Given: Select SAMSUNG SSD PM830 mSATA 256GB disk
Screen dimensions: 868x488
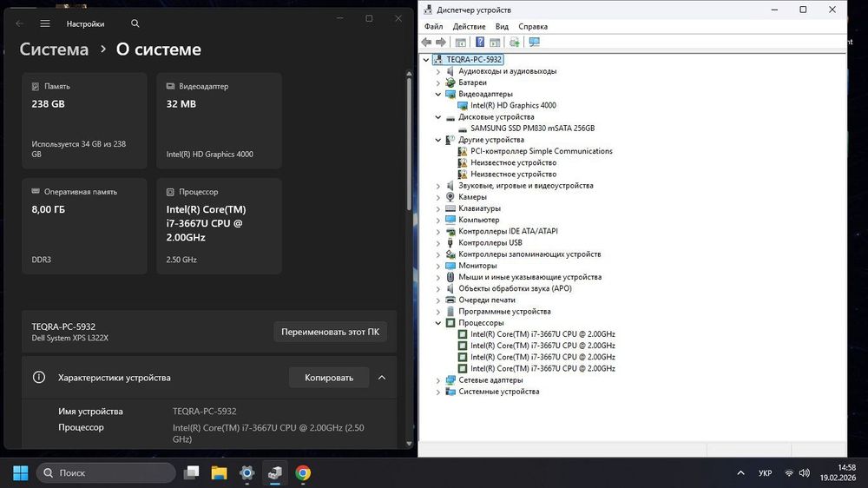Looking at the screenshot, I should point(533,128).
